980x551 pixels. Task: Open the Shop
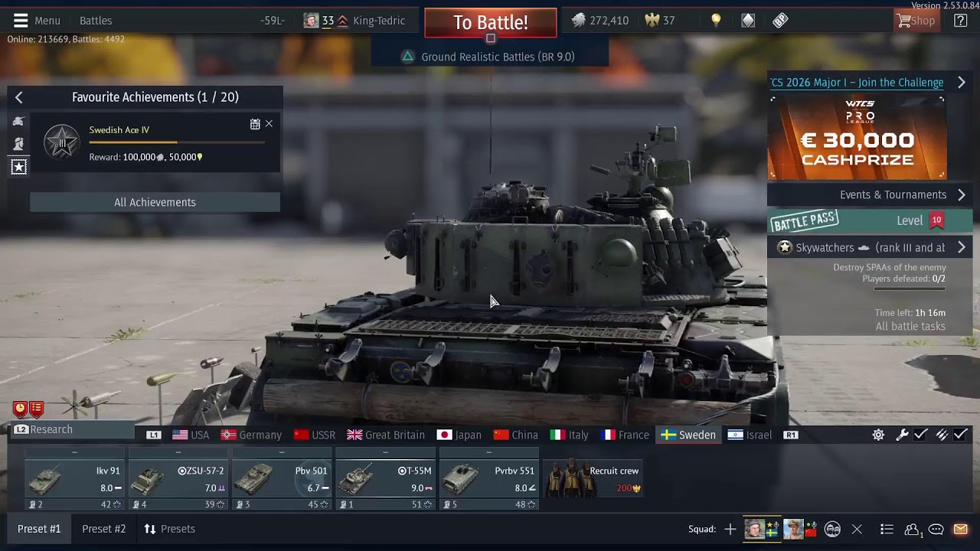(x=916, y=21)
